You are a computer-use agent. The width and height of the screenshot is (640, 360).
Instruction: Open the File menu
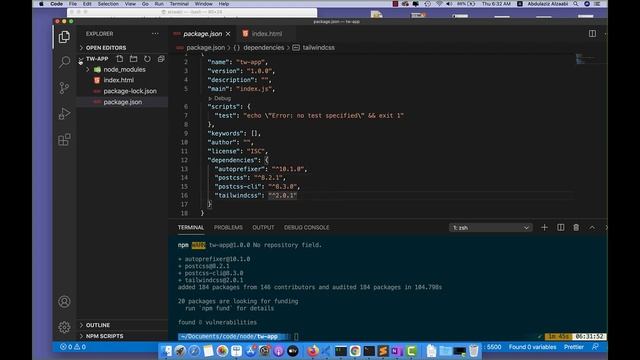click(73, 4)
